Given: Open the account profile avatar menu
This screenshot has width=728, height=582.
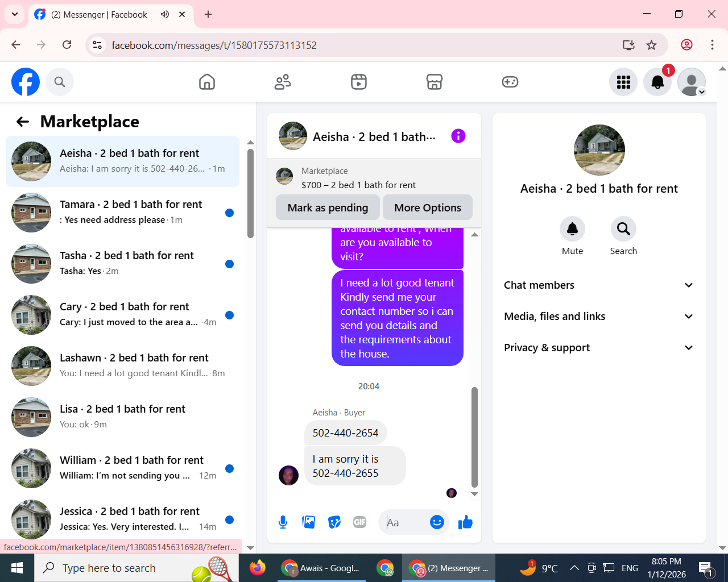Looking at the screenshot, I should click(692, 82).
